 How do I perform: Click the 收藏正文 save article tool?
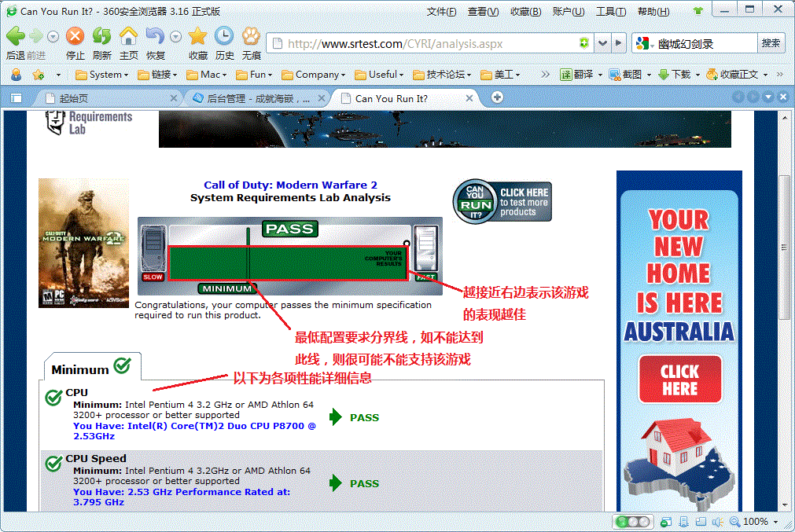click(733, 75)
